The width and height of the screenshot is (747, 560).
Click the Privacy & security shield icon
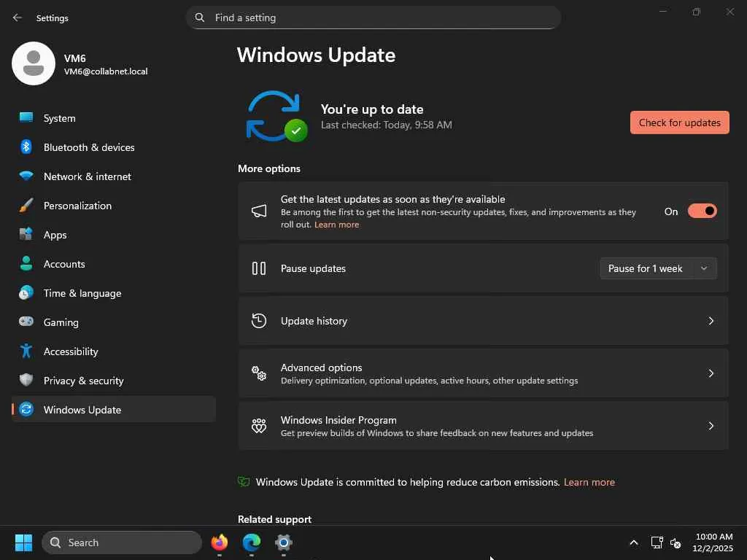26,381
